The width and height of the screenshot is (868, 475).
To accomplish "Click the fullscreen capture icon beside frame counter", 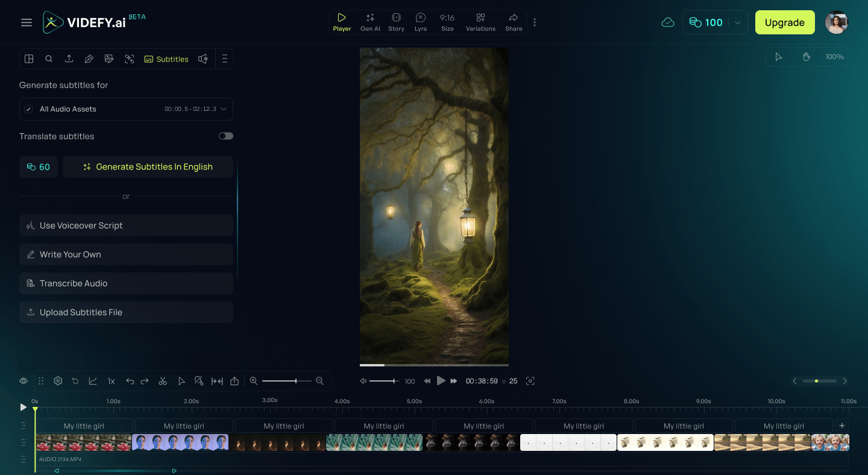I will click(x=530, y=381).
